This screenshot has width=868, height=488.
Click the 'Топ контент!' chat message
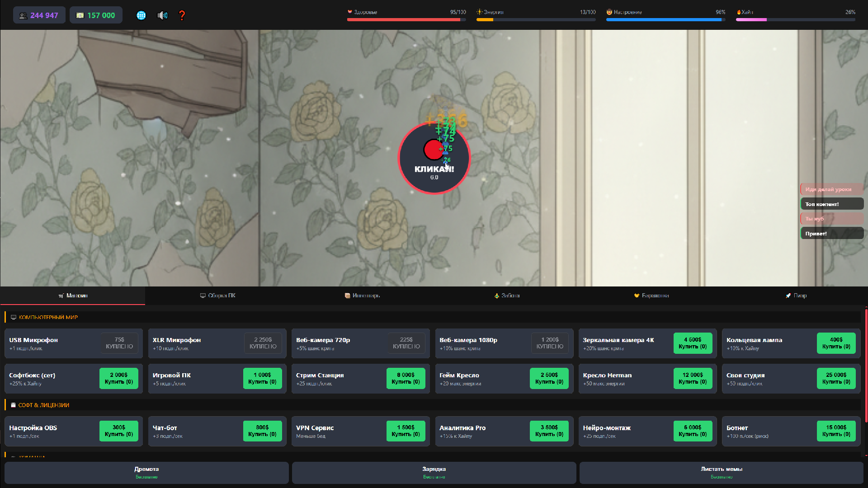[832, 204]
